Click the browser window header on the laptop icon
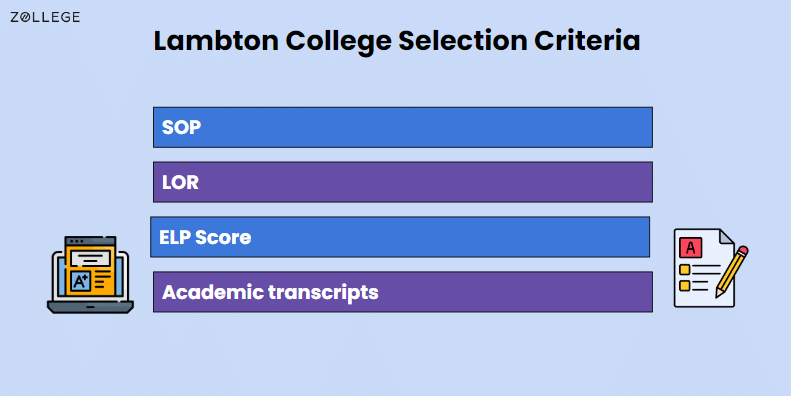The image size is (791, 396). tap(90, 241)
